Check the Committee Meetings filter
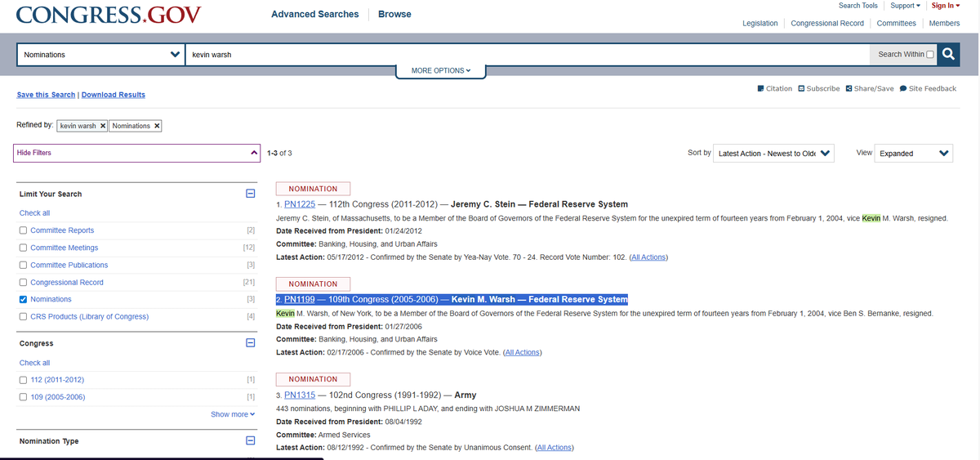The image size is (980, 460). pyautogui.click(x=23, y=248)
